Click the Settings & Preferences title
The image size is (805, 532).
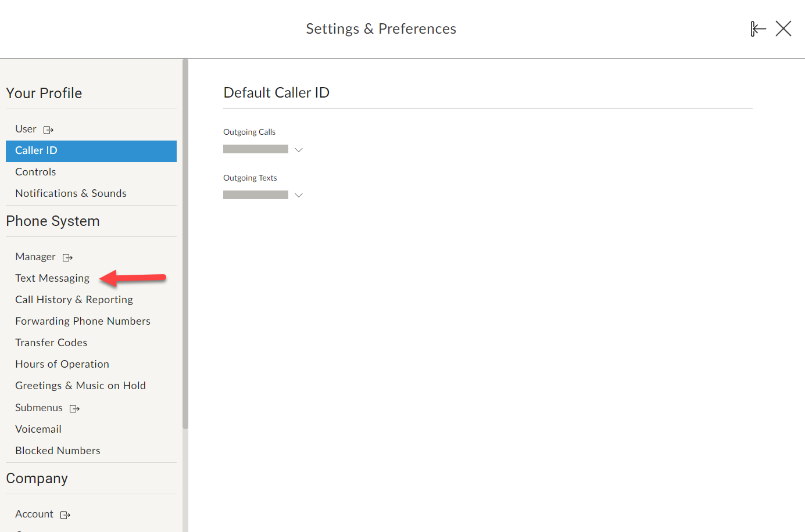[x=381, y=28]
